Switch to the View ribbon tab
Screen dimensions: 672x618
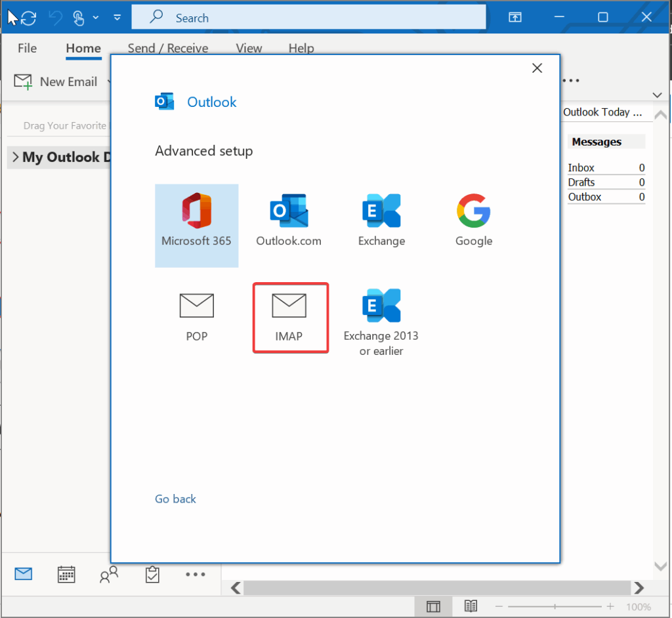click(249, 49)
